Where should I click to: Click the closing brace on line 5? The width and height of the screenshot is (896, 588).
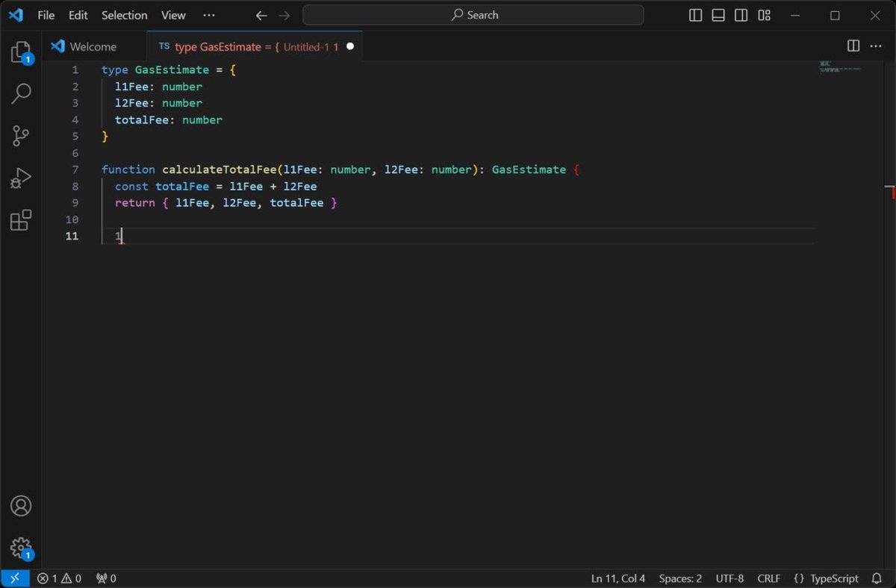(x=105, y=137)
